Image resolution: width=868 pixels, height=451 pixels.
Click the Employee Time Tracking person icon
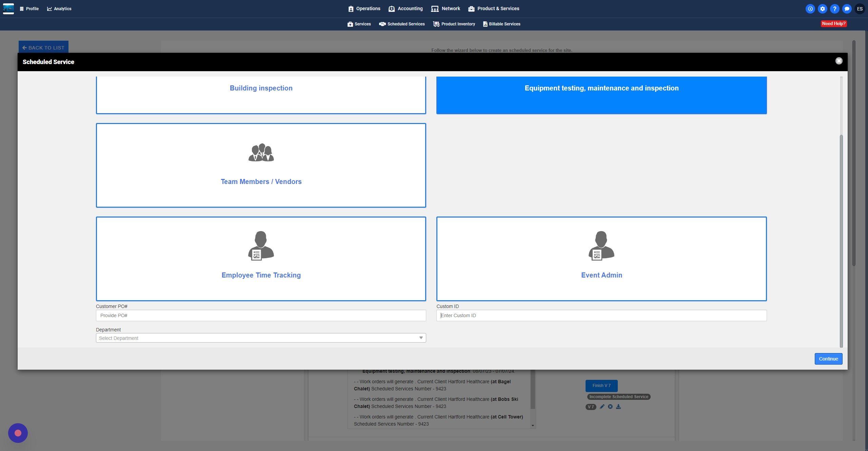click(x=261, y=246)
